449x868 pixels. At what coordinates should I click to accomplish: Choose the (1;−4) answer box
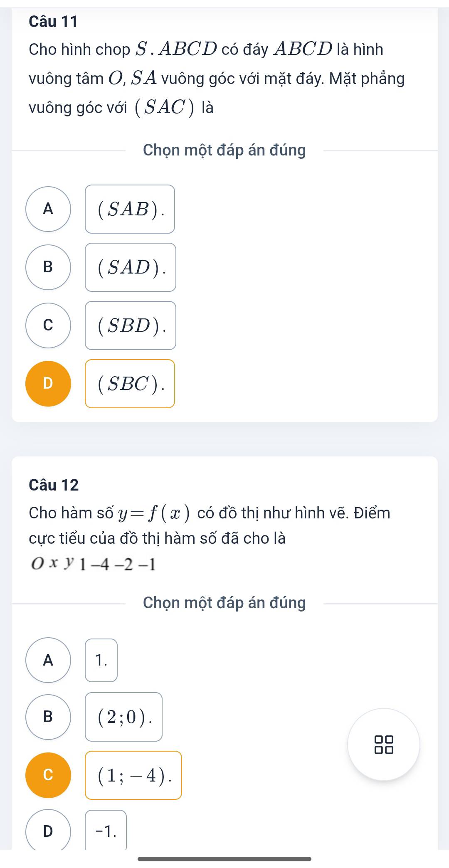[133, 775]
